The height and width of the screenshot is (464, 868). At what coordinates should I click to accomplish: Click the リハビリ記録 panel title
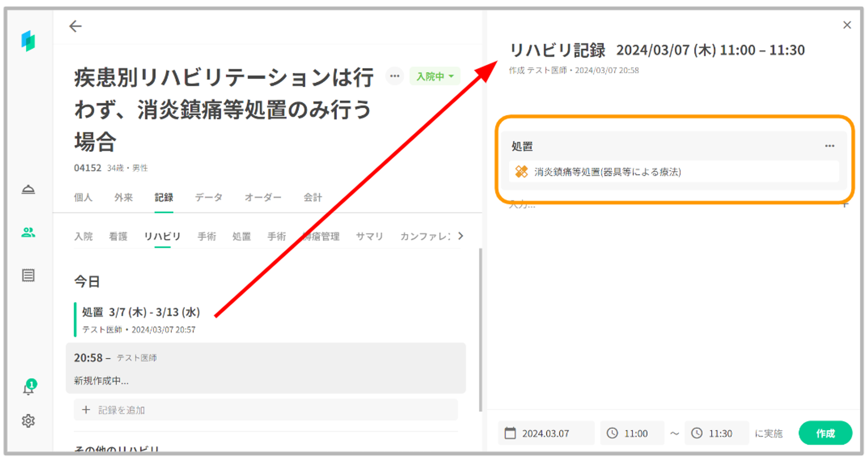click(557, 50)
